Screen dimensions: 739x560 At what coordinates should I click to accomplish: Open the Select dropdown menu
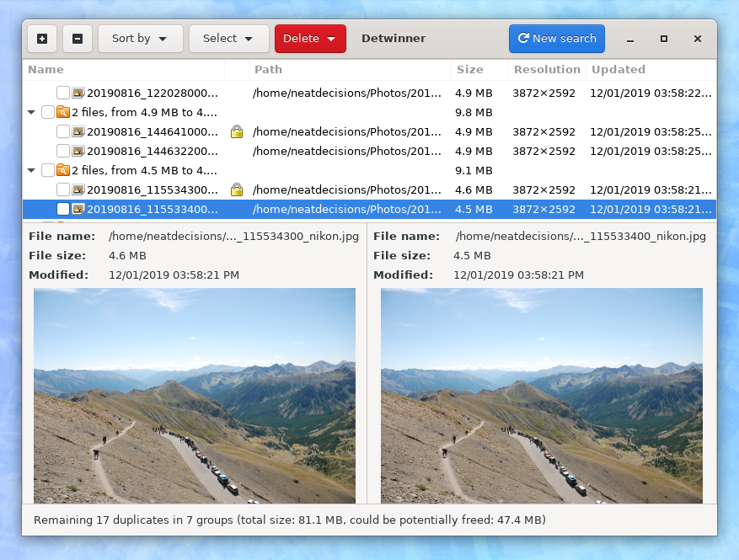coord(228,39)
